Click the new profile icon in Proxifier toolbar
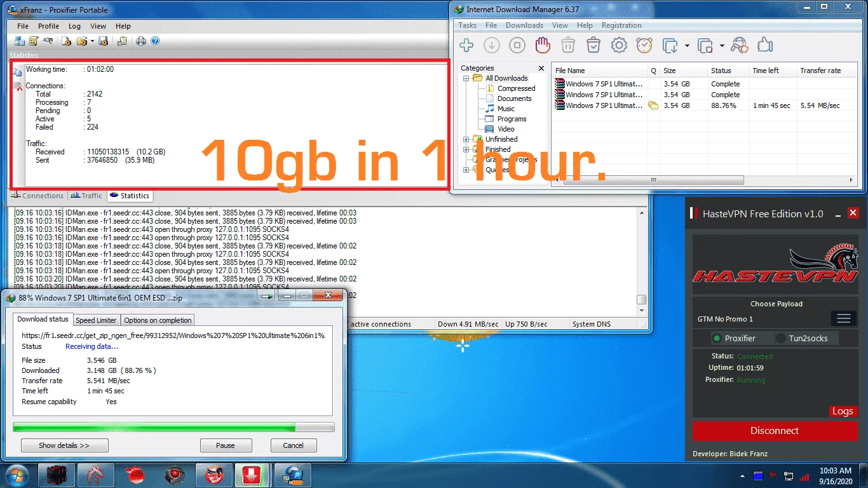This screenshot has height=488, width=868. click(x=66, y=41)
